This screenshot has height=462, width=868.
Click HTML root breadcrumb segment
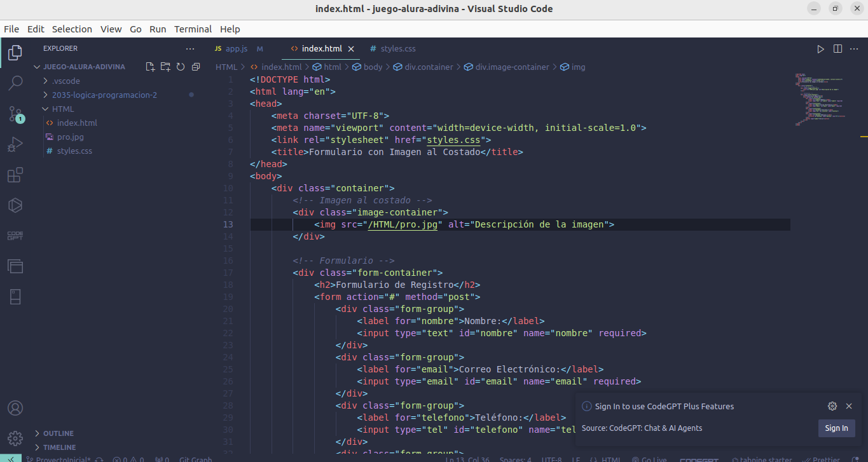click(x=226, y=67)
